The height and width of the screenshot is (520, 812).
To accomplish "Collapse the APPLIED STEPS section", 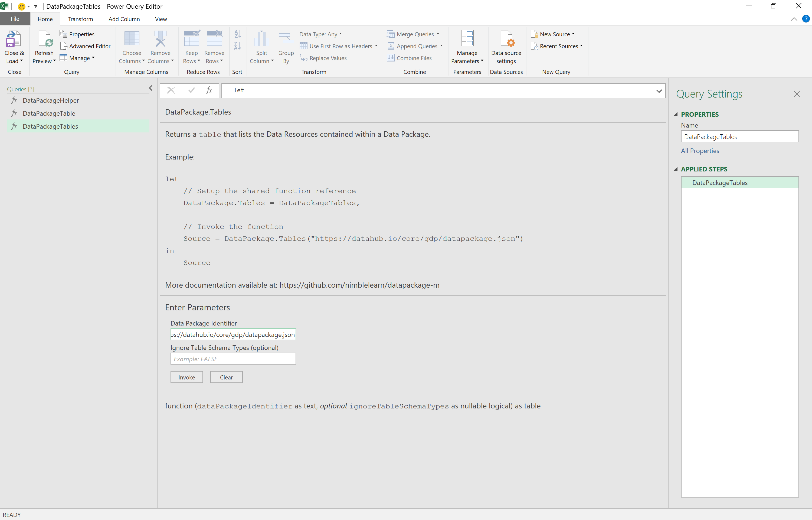I will coord(676,169).
